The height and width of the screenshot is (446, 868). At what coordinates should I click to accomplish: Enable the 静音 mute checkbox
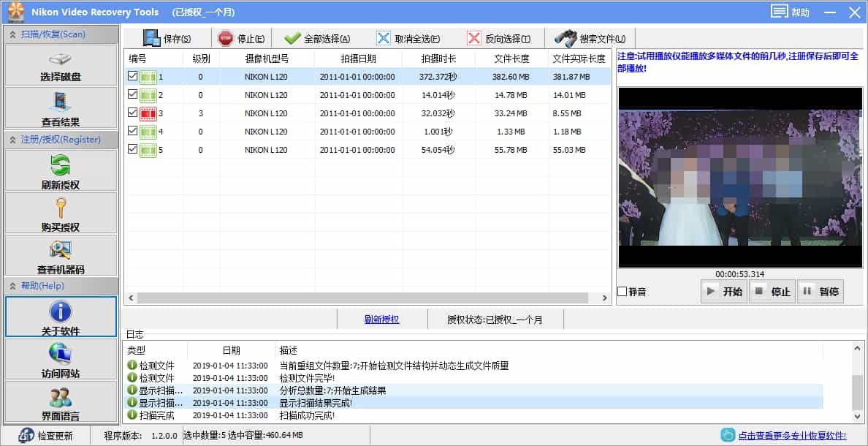(x=623, y=292)
